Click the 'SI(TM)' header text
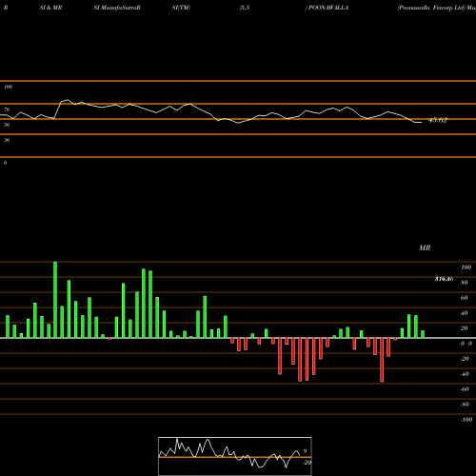This screenshot has width=476, height=476. click(181, 8)
